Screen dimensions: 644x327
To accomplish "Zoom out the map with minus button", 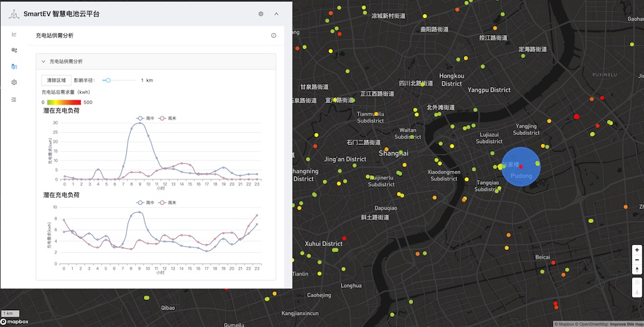I will [x=637, y=260].
